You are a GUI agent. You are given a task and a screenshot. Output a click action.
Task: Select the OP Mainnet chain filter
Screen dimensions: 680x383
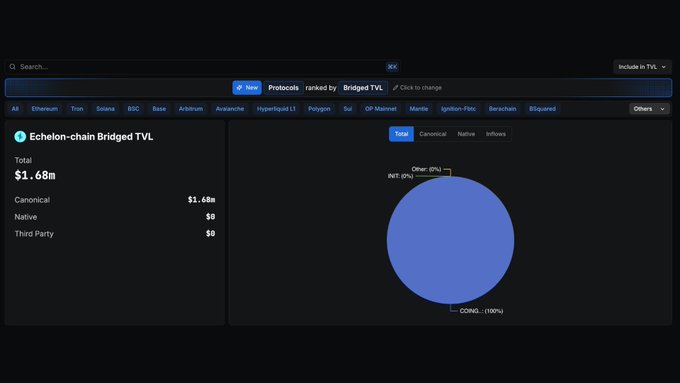(x=381, y=109)
